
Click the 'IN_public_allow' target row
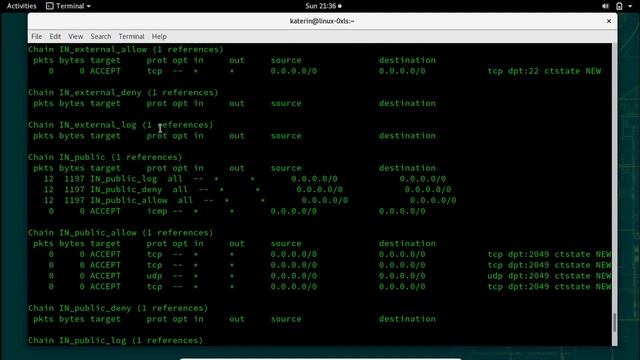coord(129,200)
